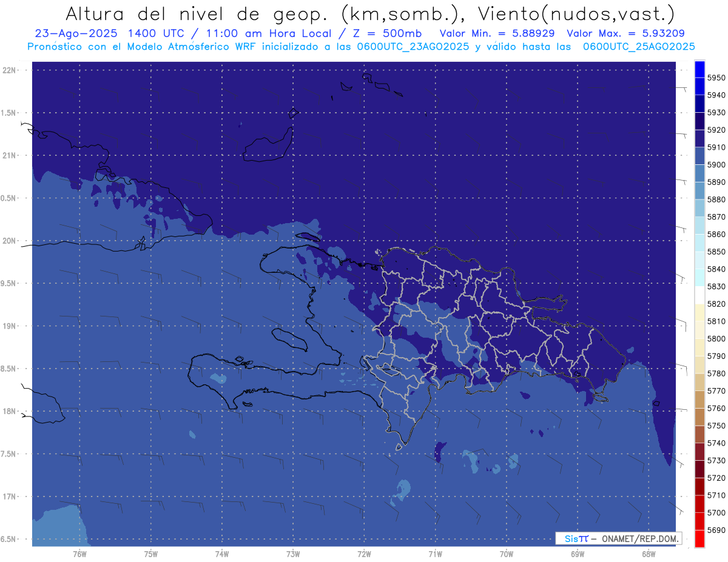
Task: Click the 22N latitude label
Action: point(10,70)
